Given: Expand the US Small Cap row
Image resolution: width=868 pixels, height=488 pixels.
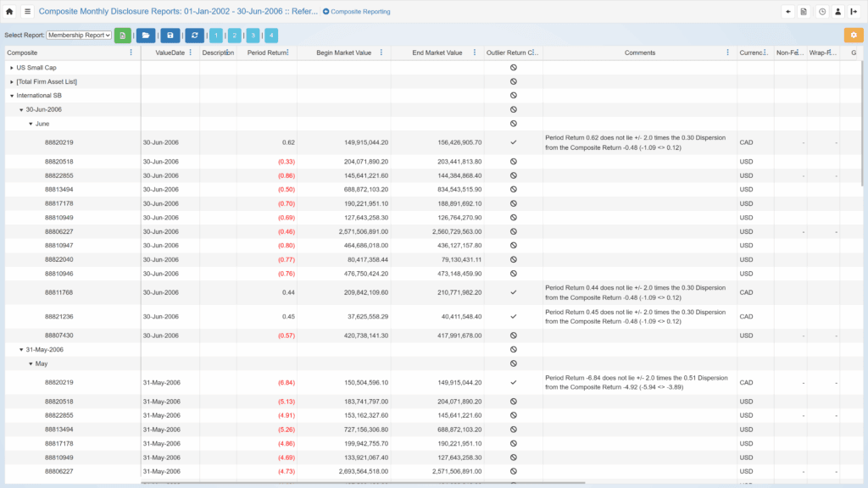Looking at the screenshot, I should [x=12, y=68].
